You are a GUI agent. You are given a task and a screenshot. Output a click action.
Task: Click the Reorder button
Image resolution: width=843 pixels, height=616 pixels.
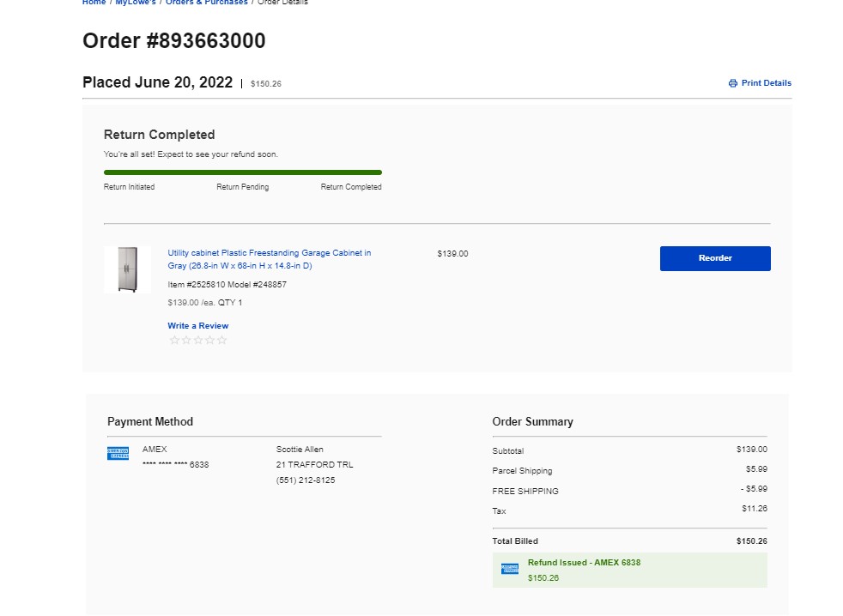coord(715,258)
